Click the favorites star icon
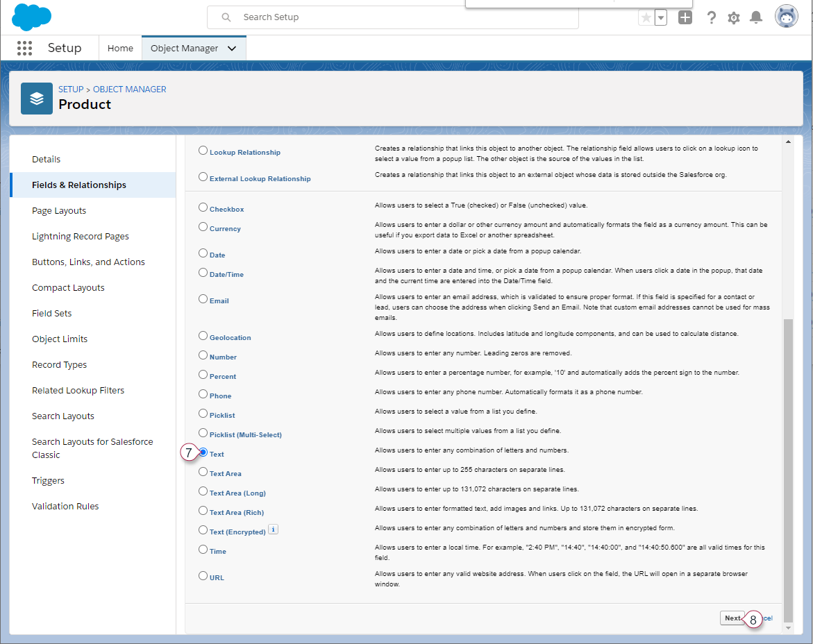The width and height of the screenshot is (813, 644). 646,18
